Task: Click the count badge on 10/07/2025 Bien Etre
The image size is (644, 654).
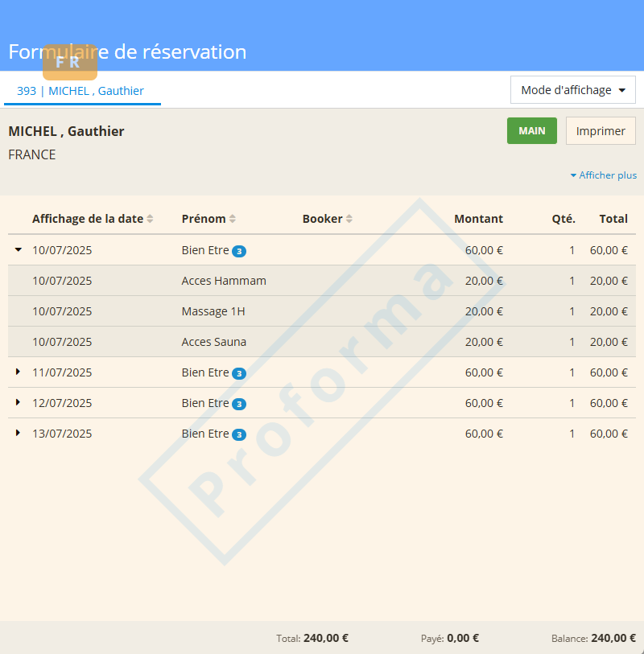Action: click(x=239, y=251)
